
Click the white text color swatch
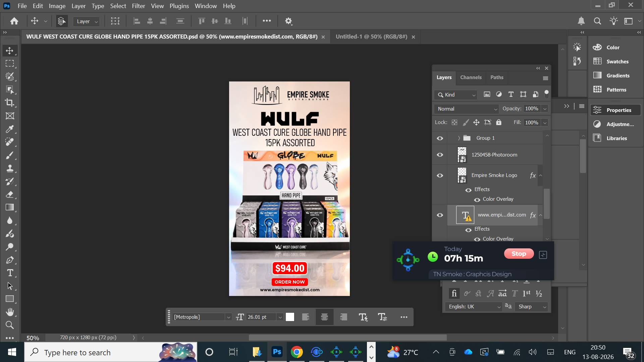[x=290, y=317]
